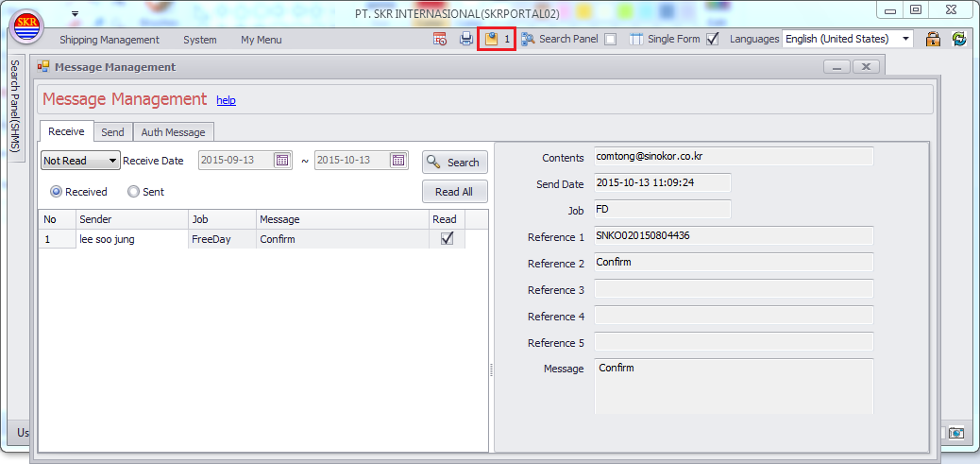Switch to the Receive tab

[66, 132]
